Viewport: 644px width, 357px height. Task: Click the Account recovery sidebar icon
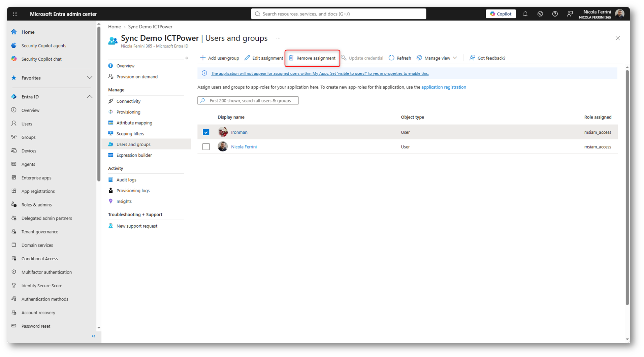(14, 312)
